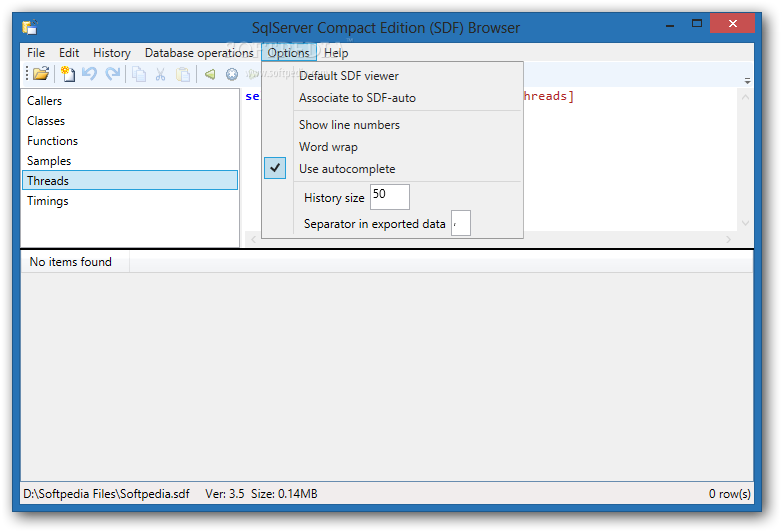The width and height of the screenshot is (782, 532).
Task: Open the File menu
Action: point(36,52)
